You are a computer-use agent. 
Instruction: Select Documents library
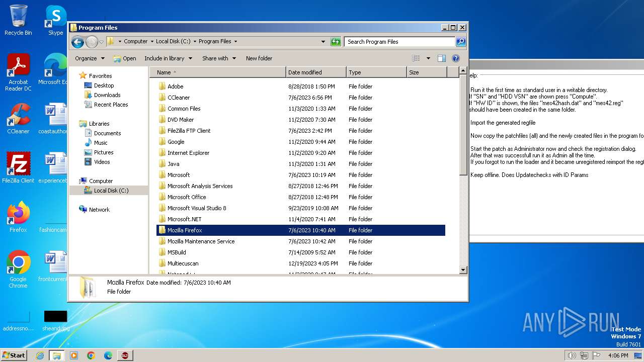click(107, 133)
